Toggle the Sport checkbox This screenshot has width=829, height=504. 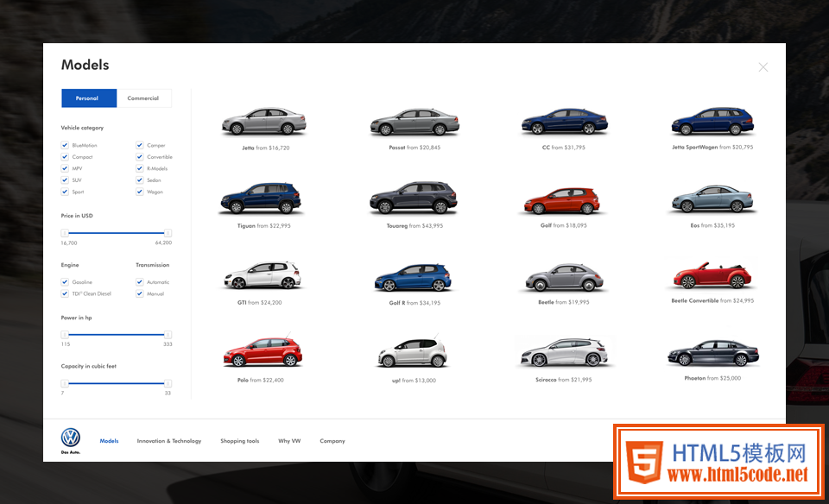coord(65,192)
